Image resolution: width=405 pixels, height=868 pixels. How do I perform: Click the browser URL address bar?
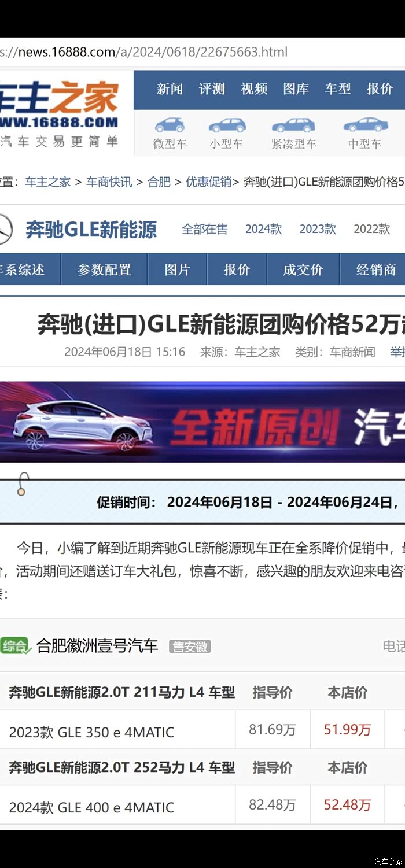tap(203, 52)
